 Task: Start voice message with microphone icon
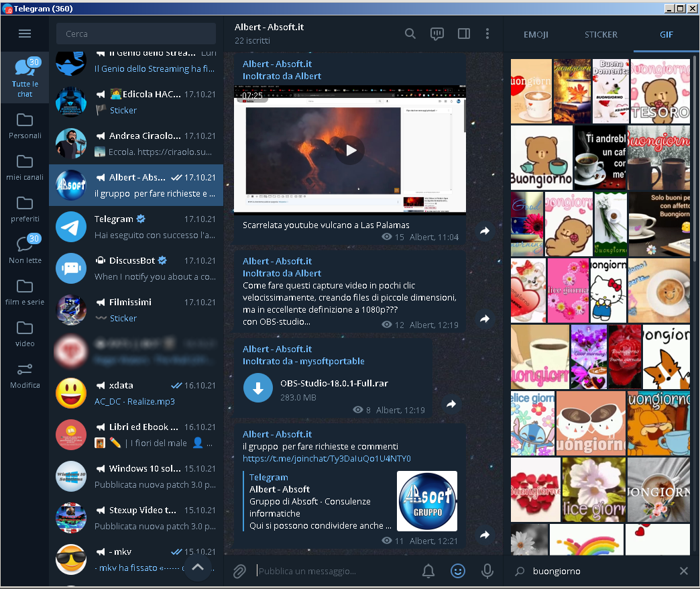(487, 571)
